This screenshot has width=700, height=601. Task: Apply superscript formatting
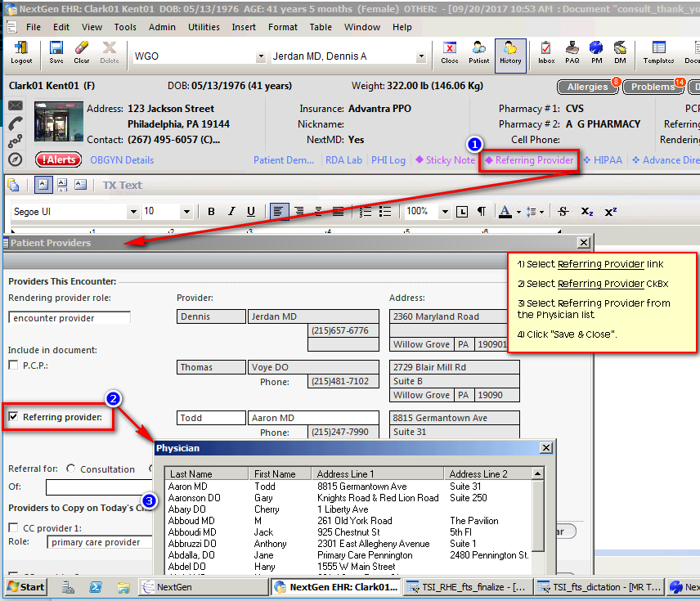[610, 212]
